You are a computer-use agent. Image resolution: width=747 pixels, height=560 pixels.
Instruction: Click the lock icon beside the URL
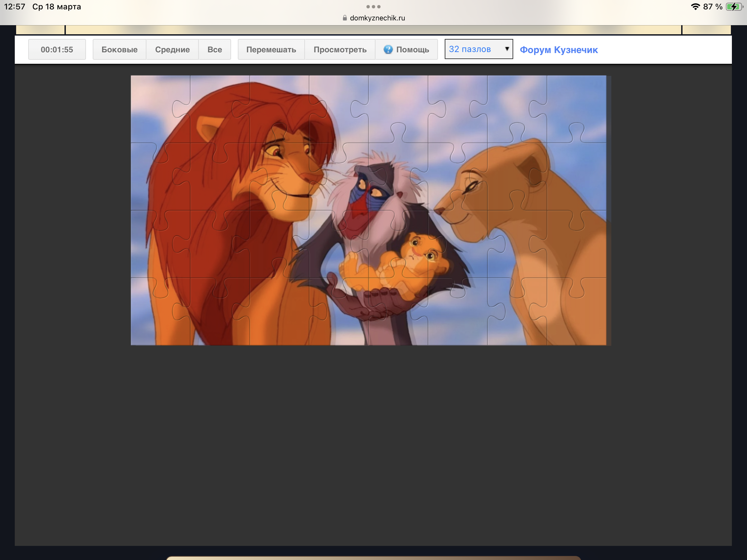pyautogui.click(x=345, y=18)
